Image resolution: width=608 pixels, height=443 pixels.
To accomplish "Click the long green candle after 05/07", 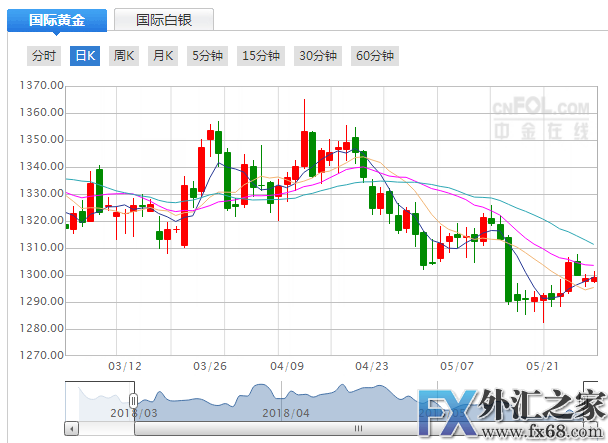I will (509, 270).
